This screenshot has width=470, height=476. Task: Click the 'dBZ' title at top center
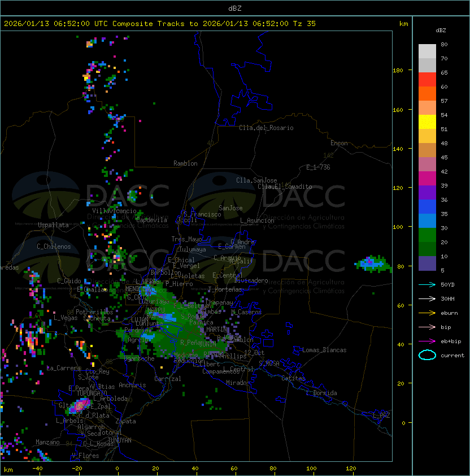tap(235, 8)
